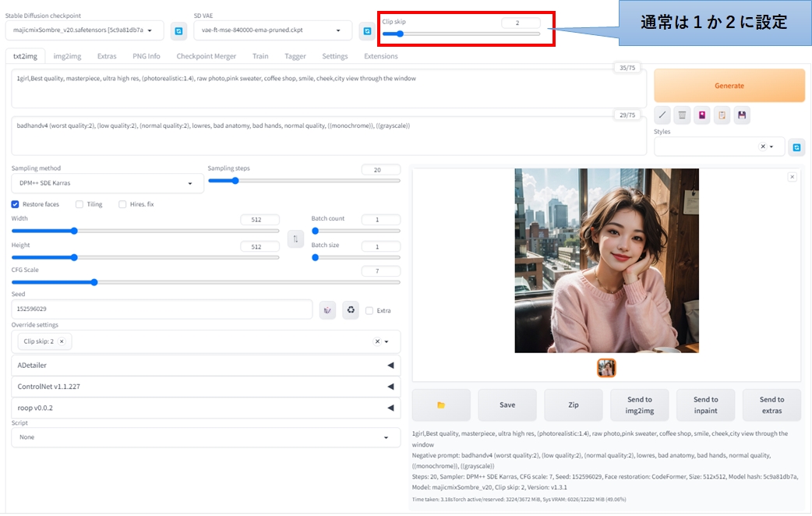Click the recycle icon to reuse last seed

coord(350,309)
